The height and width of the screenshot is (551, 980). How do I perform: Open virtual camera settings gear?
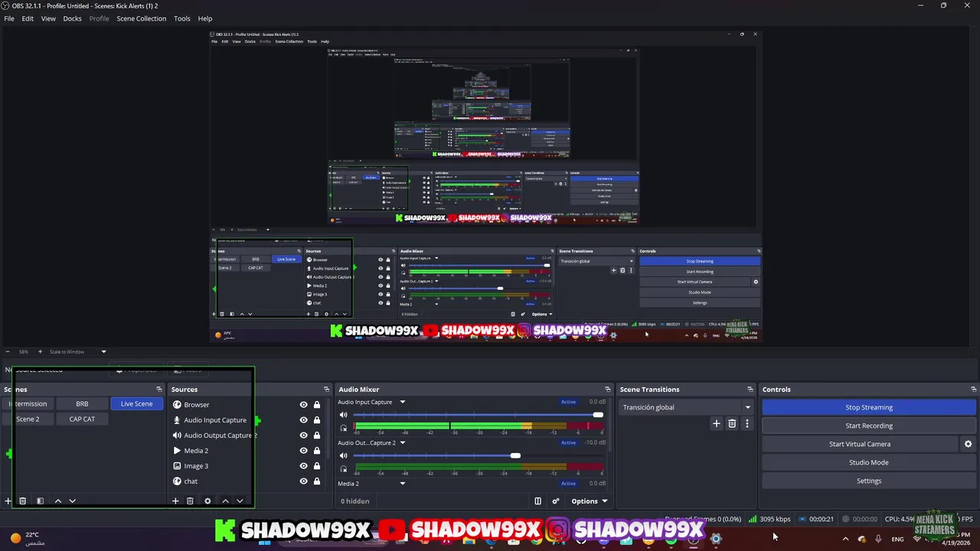point(968,444)
